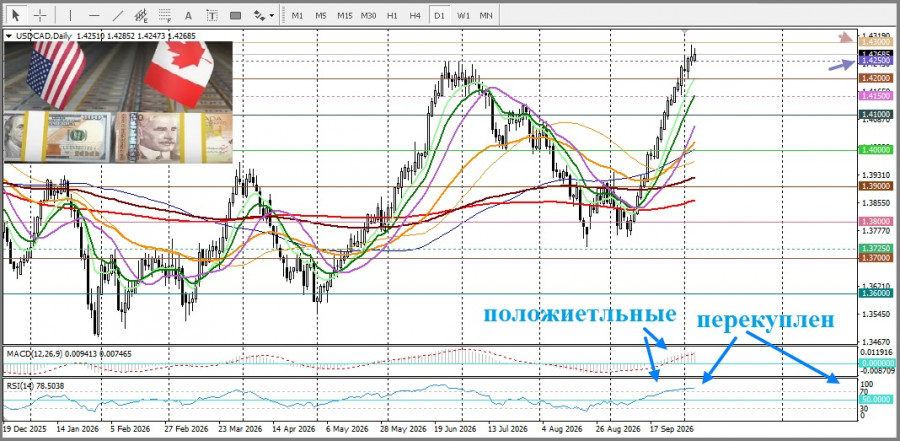Click the RSI(14) 78.5038 indicator label
The width and height of the screenshot is (900, 441).
(x=36, y=386)
